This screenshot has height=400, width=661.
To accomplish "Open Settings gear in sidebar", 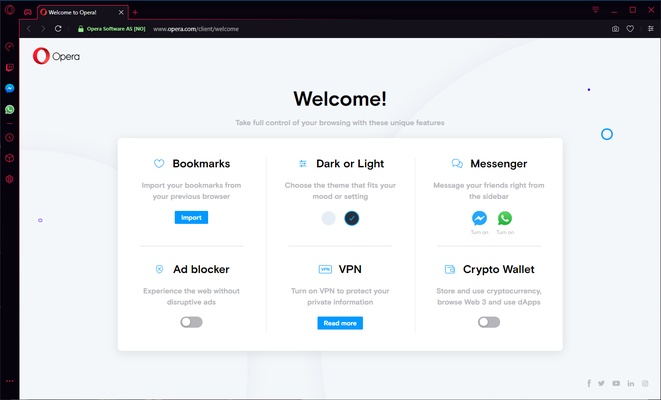I will click(9, 179).
